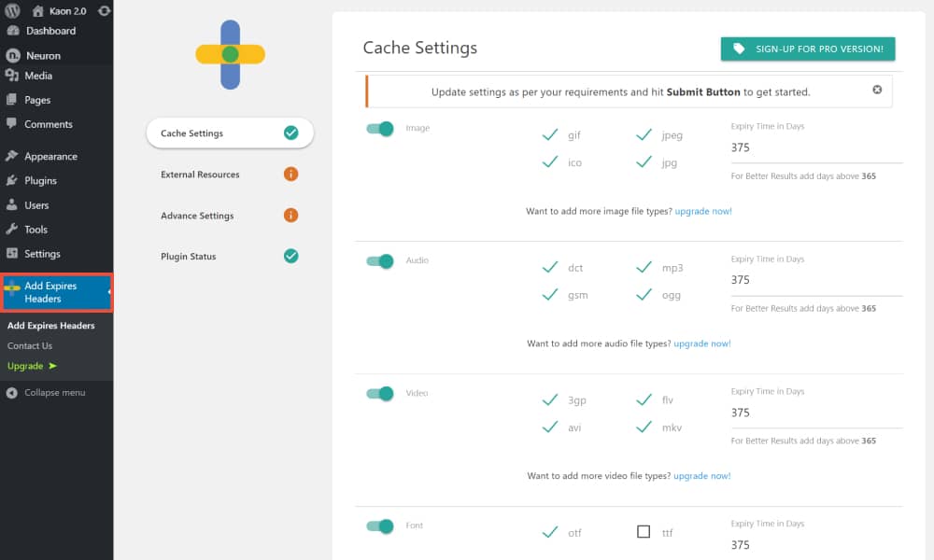The image size is (934, 560).
Task: Uncheck the mp3 file type
Action: (x=644, y=268)
